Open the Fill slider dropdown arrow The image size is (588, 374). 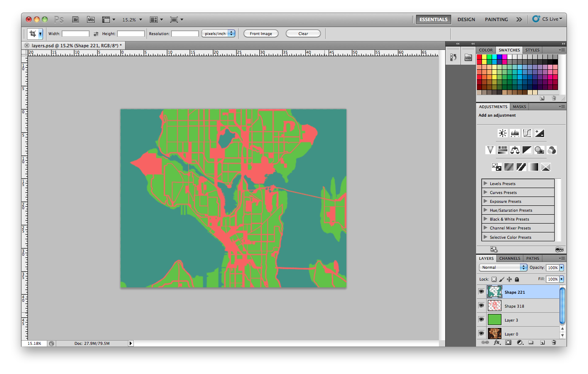562,279
